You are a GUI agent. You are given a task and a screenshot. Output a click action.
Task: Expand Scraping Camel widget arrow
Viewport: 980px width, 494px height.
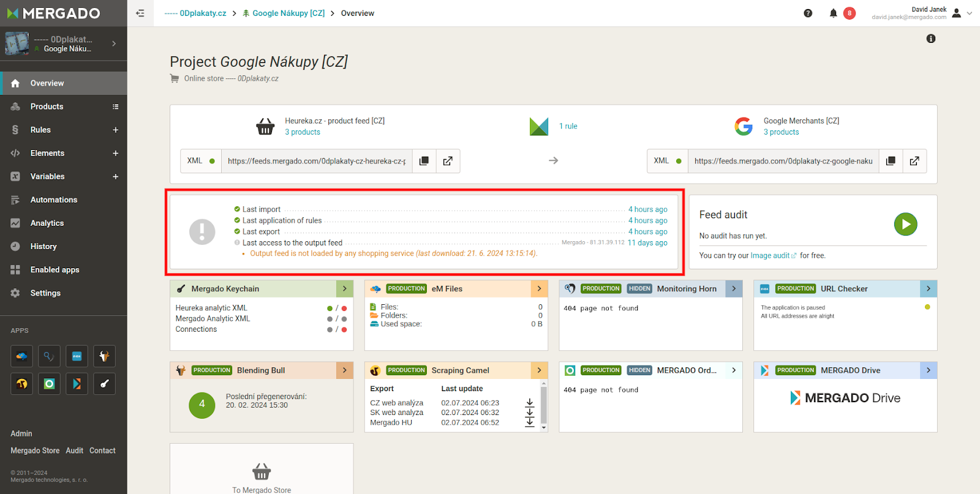tap(540, 370)
